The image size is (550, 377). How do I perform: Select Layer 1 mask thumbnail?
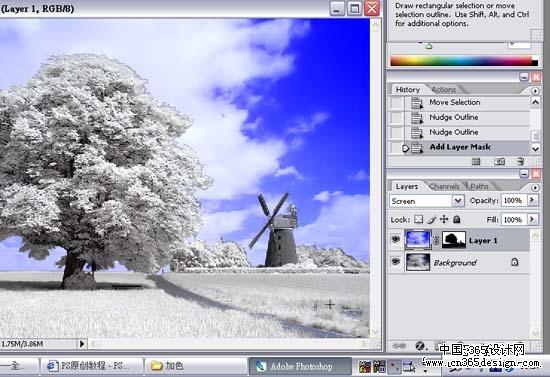pyautogui.click(x=454, y=240)
